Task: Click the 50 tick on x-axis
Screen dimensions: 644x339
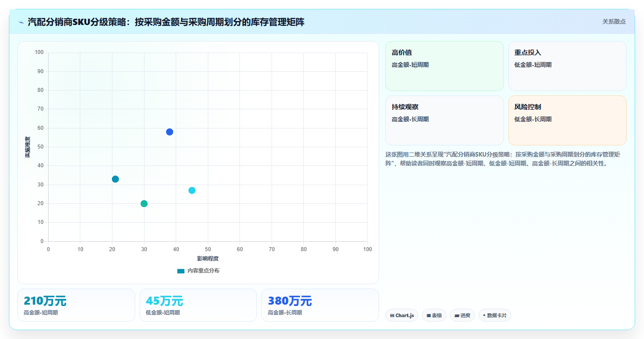Action: pyautogui.click(x=208, y=249)
